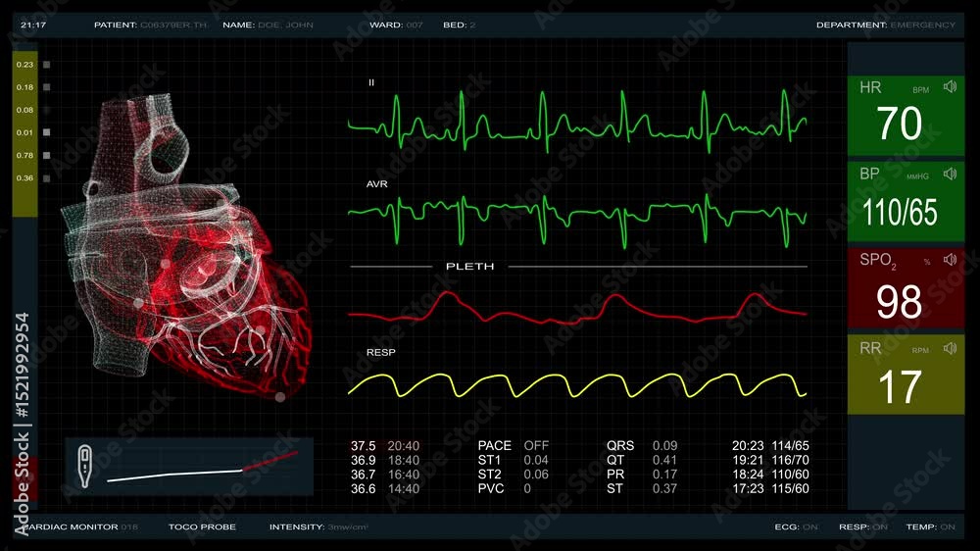980x551 pixels.
Task: Toggle the square next to 0.23
Action: tap(46, 65)
